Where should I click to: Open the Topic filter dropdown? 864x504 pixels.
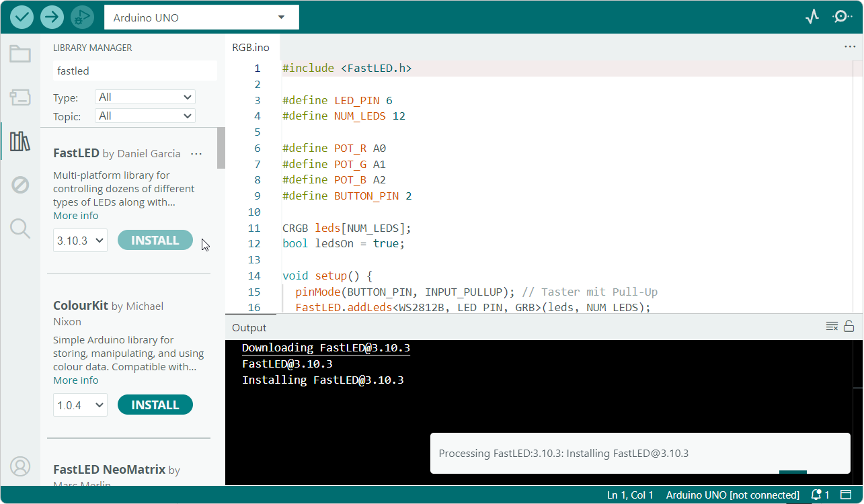[145, 116]
